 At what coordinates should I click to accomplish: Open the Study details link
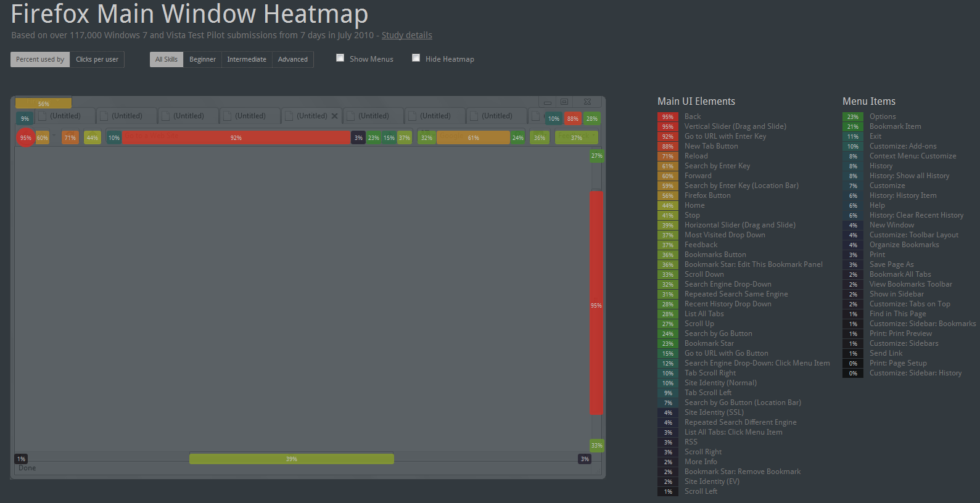406,35
